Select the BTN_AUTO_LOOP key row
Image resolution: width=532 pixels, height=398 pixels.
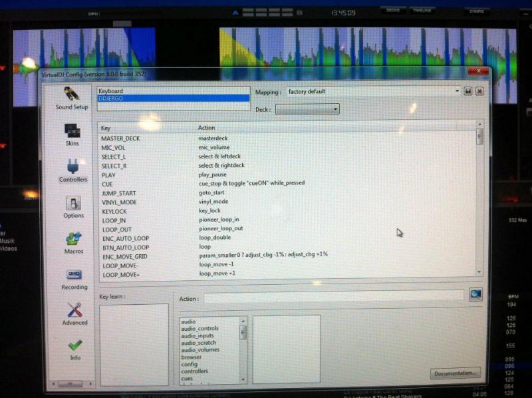288,247
